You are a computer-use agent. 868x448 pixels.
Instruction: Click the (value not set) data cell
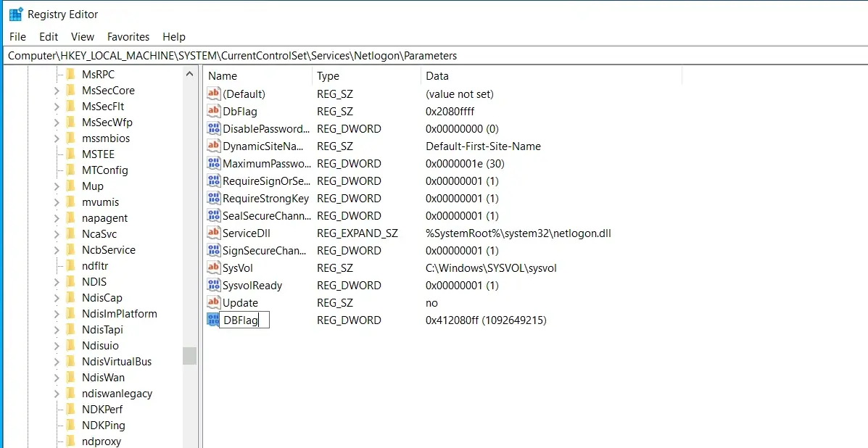460,94
